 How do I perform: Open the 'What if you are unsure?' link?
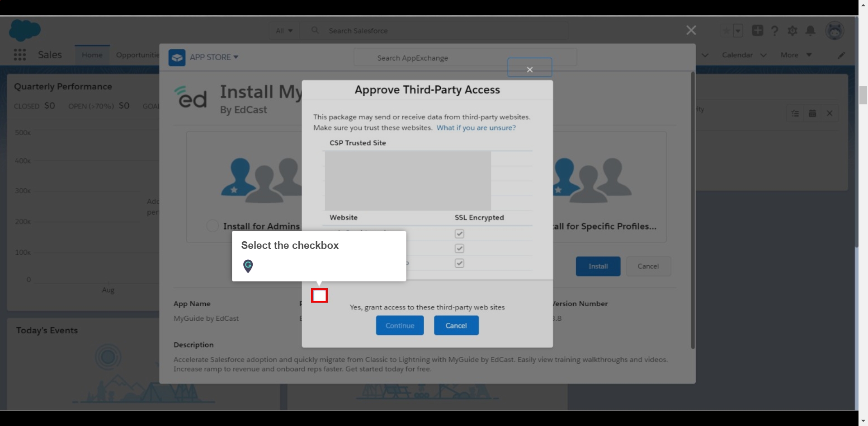coord(476,128)
